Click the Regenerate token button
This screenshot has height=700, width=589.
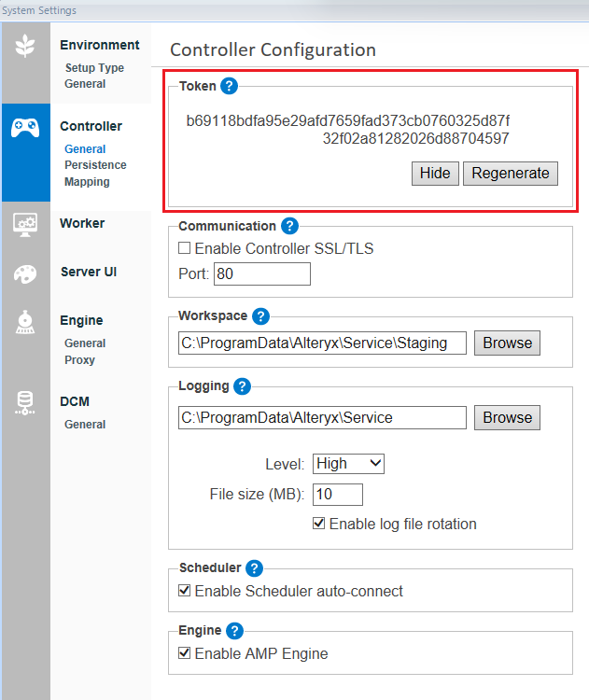pos(511,174)
